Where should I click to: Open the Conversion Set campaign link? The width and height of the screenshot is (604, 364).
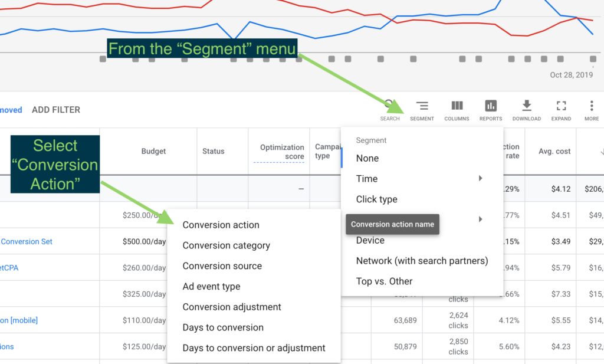click(26, 241)
